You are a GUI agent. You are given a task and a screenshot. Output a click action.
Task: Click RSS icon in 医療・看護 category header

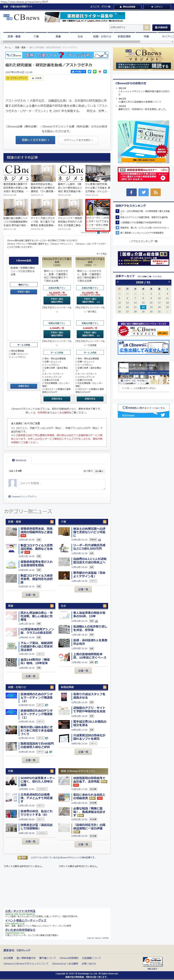52,522
